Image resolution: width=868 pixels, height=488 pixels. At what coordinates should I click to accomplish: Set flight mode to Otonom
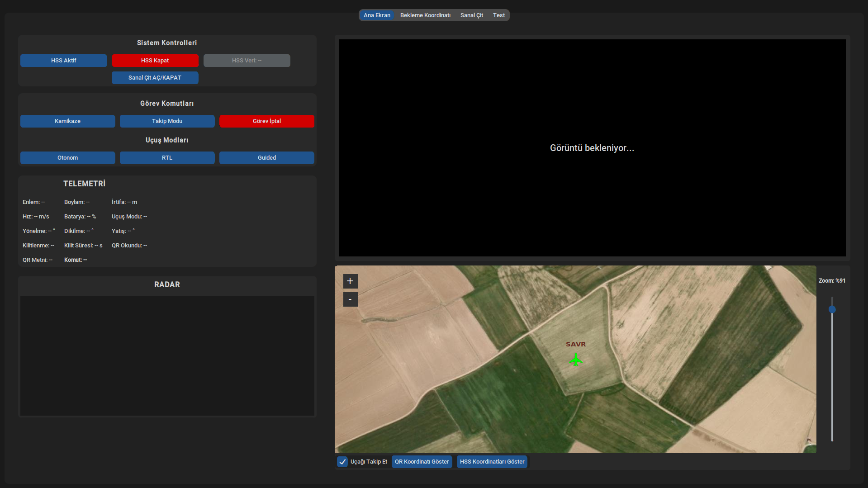67,158
